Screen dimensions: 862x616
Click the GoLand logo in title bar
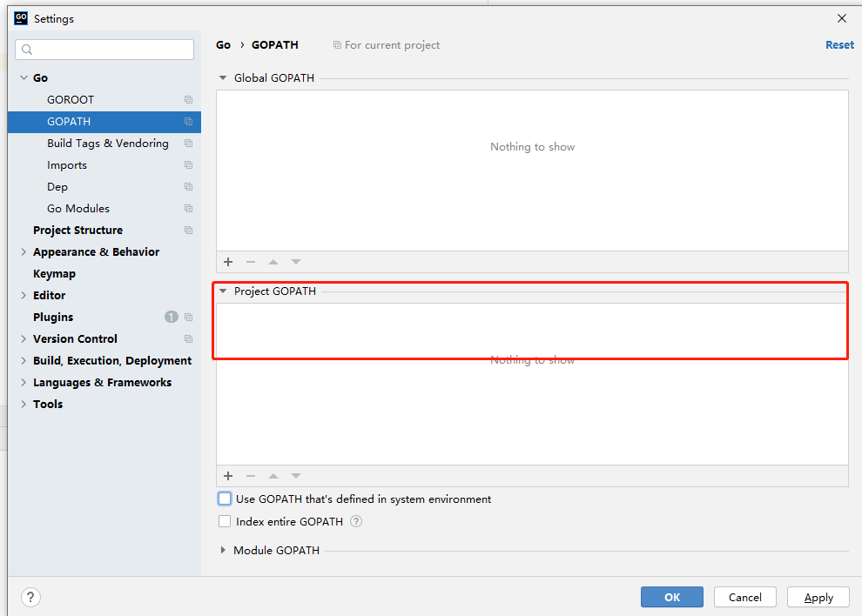pyautogui.click(x=21, y=18)
